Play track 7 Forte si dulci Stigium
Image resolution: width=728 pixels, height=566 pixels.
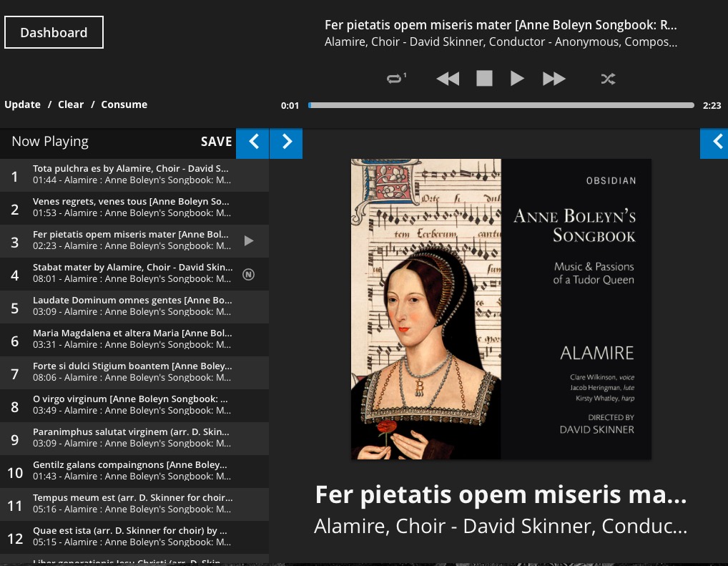pos(131,372)
